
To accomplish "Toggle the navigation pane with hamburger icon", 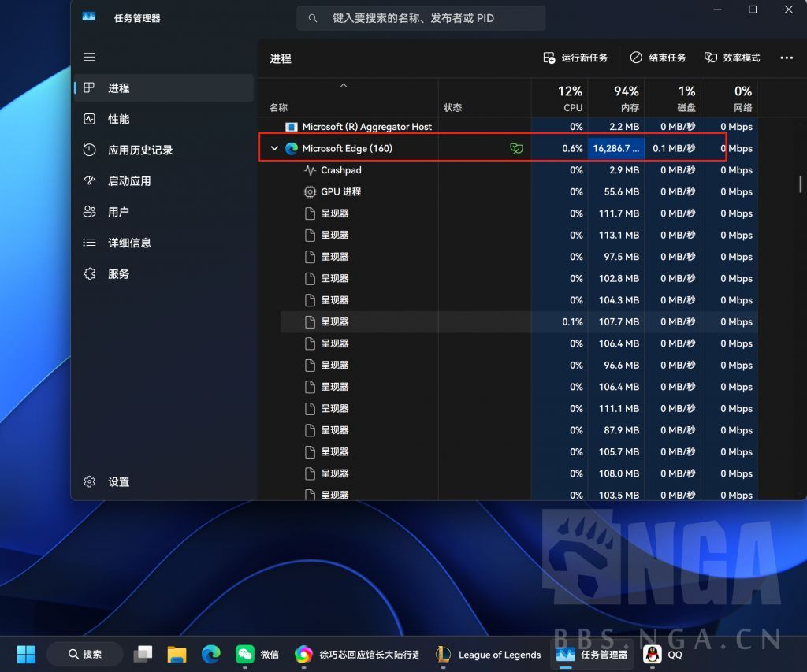I will coord(89,57).
